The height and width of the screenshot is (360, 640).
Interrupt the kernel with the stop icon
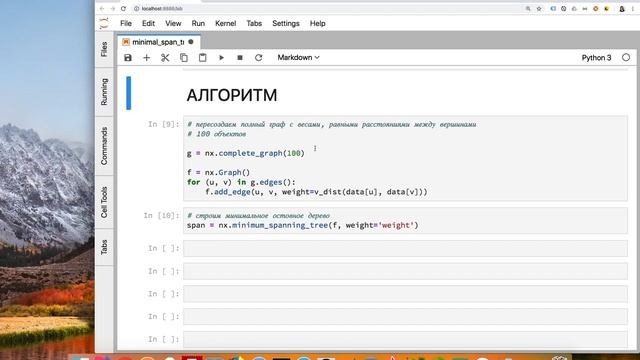click(240, 58)
